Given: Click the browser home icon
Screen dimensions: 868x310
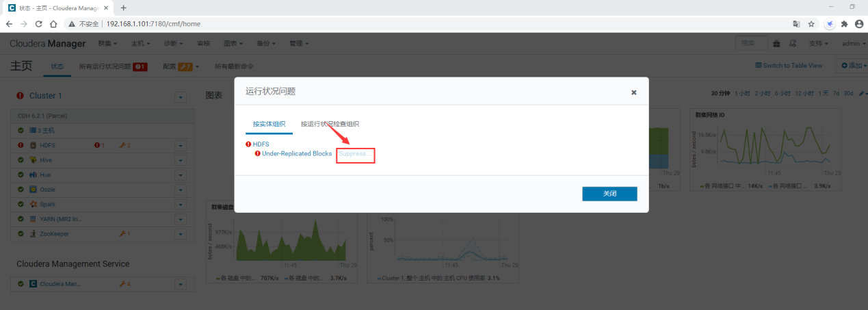Looking at the screenshot, I should (x=53, y=23).
